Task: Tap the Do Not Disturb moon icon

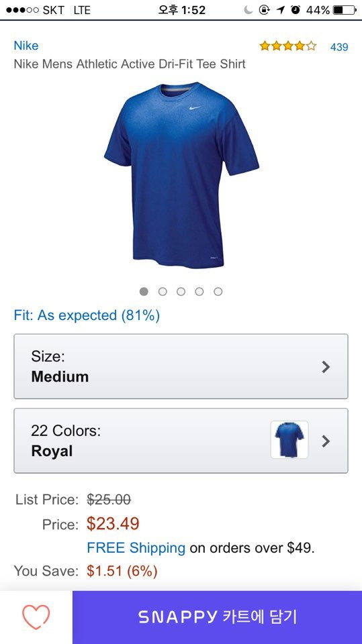Action: tap(248, 10)
